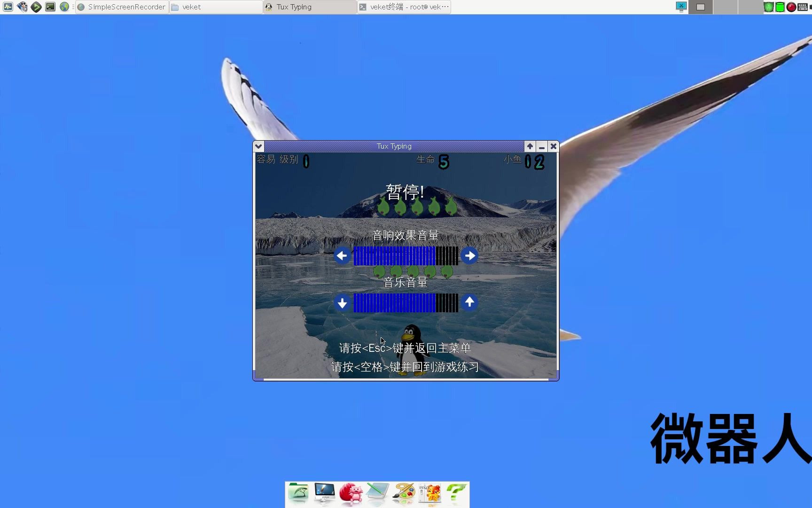Open the green shield firewall tray icon

coord(769,7)
